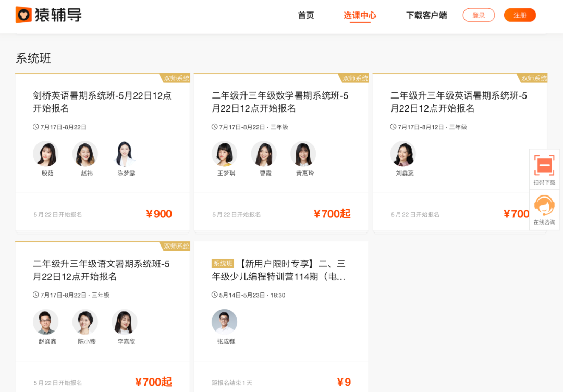This screenshot has width=563, height=392.
Task: Click teacher 张成巍's avatar photo
Action: pyautogui.click(x=224, y=322)
